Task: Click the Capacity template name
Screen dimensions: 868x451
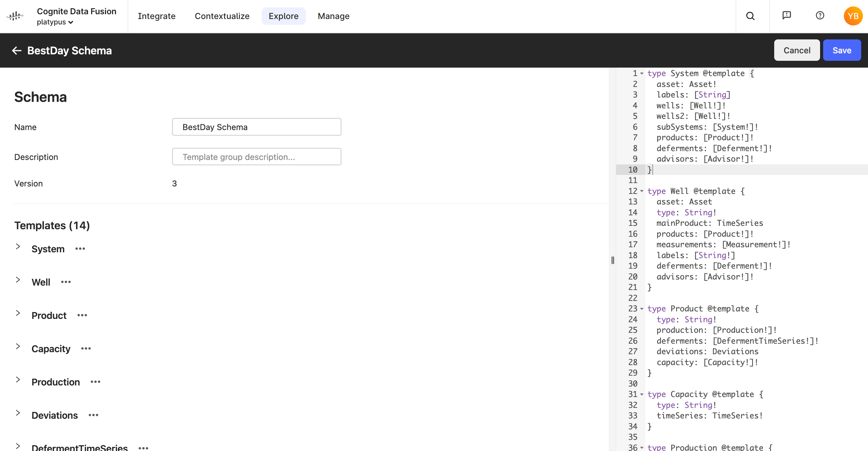Action: (x=51, y=349)
